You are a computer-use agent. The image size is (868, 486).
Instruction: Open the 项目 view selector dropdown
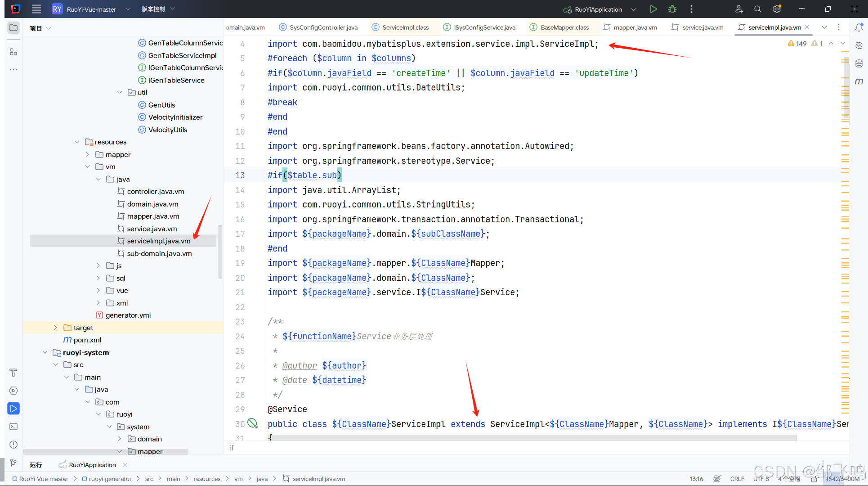pyautogui.click(x=40, y=28)
